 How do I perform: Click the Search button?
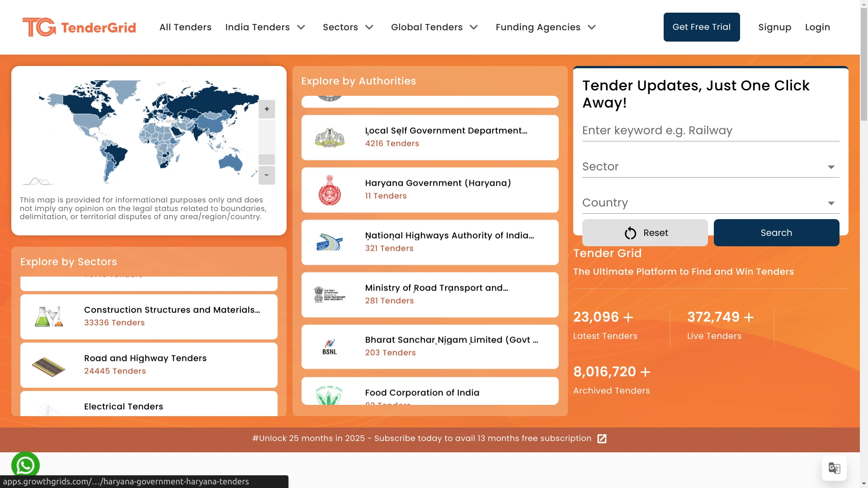(777, 233)
